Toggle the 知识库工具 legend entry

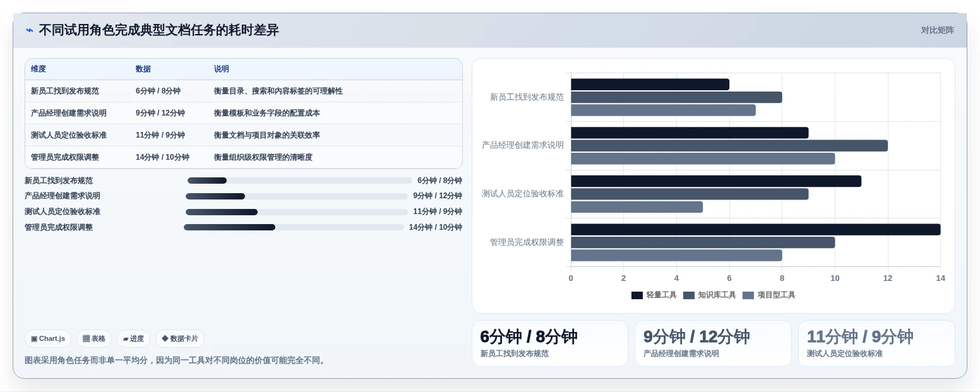pyautogui.click(x=709, y=295)
